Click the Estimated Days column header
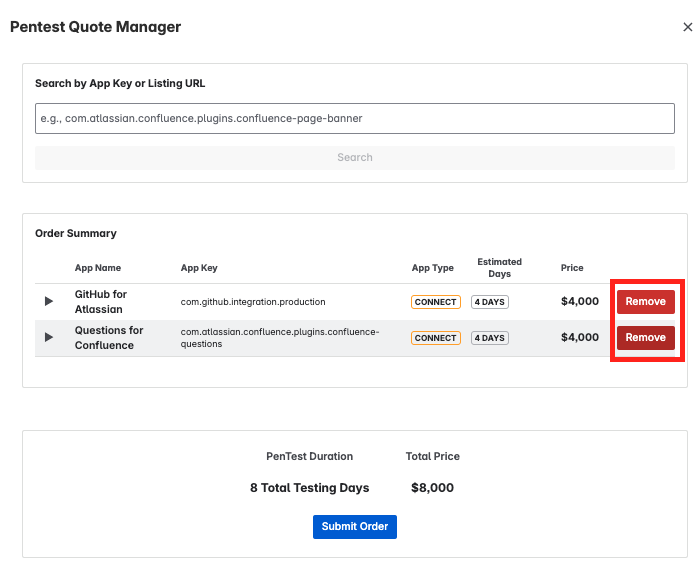 [x=499, y=268]
